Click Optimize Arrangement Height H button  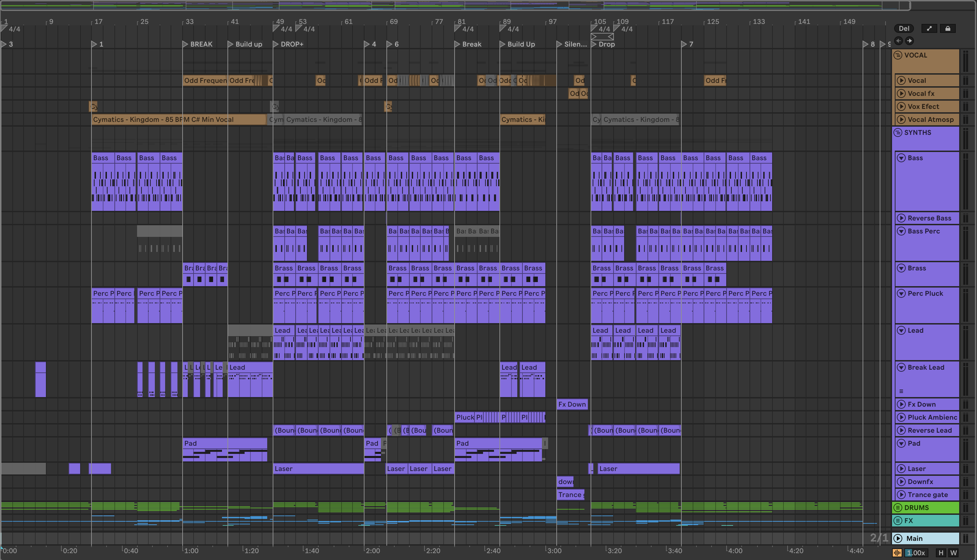pyautogui.click(x=941, y=553)
